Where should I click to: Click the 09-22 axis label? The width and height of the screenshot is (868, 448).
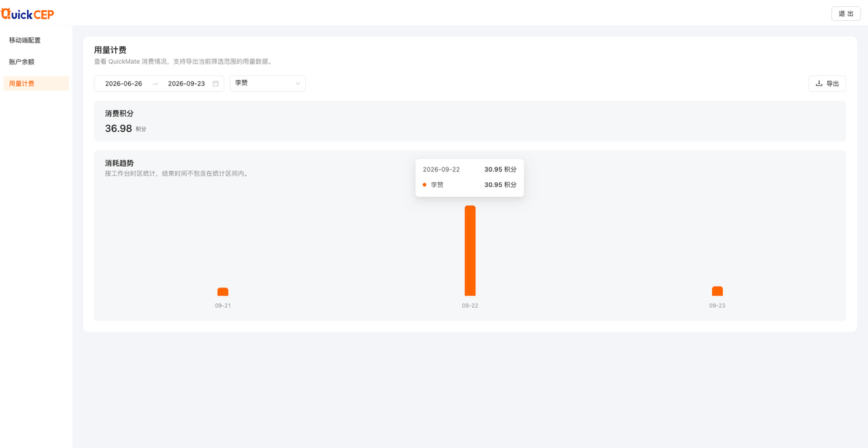click(x=470, y=306)
